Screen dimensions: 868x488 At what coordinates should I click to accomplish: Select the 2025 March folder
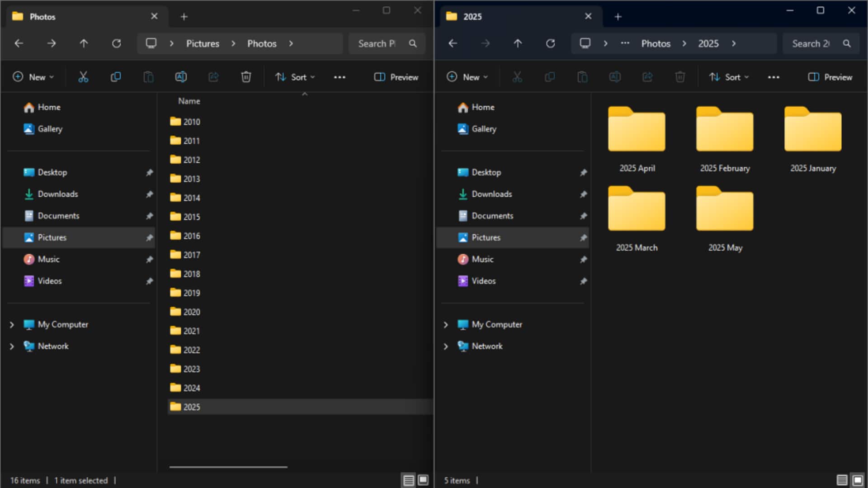637,219
